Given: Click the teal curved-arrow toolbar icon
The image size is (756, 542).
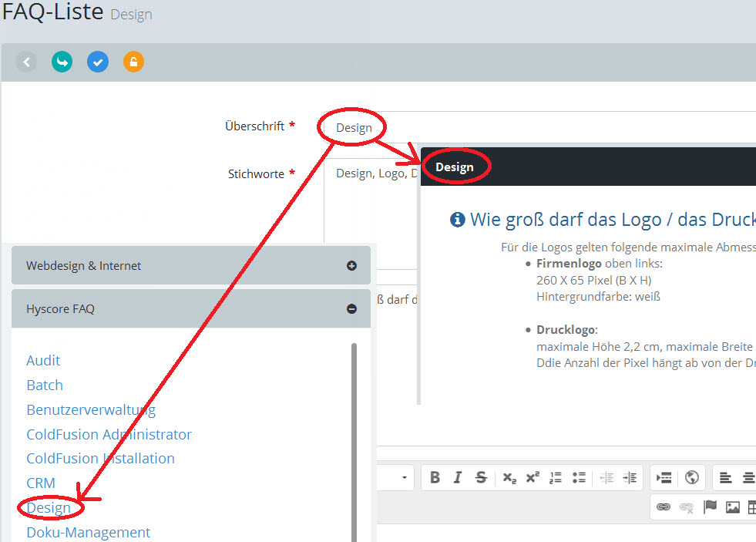Looking at the screenshot, I should coord(62,62).
